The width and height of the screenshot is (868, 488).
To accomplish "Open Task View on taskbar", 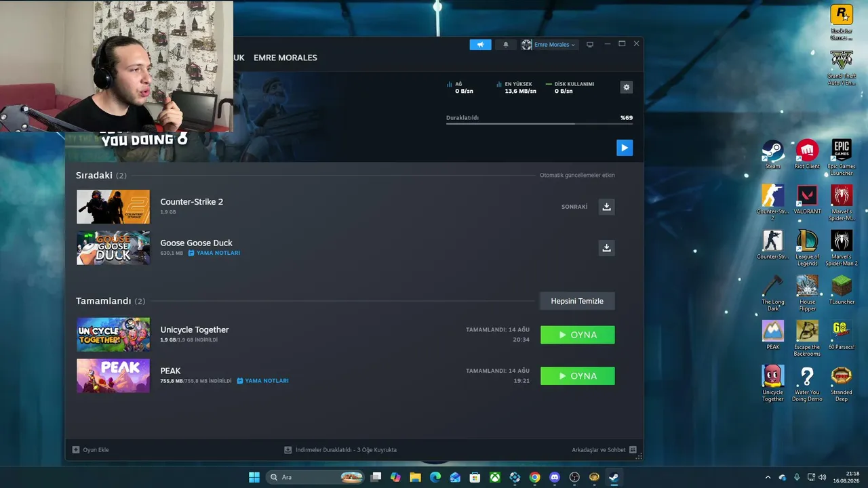I will click(x=376, y=477).
